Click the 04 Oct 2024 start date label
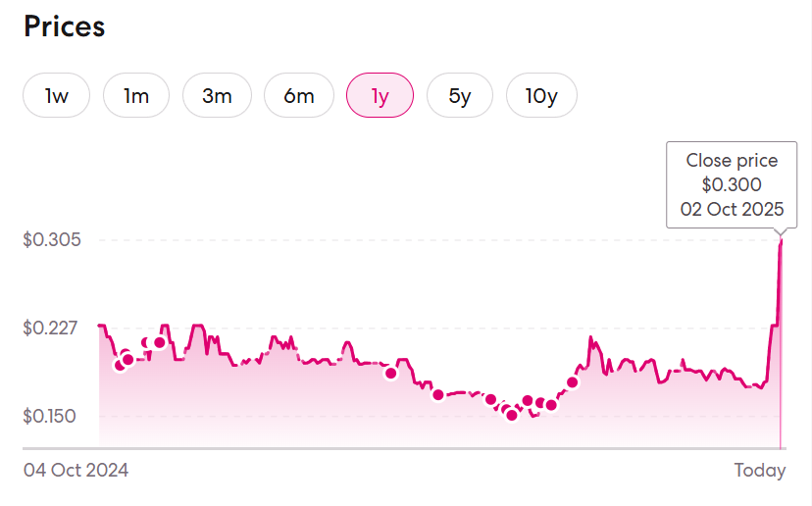The width and height of the screenshot is (812, 506). [76, 471]
